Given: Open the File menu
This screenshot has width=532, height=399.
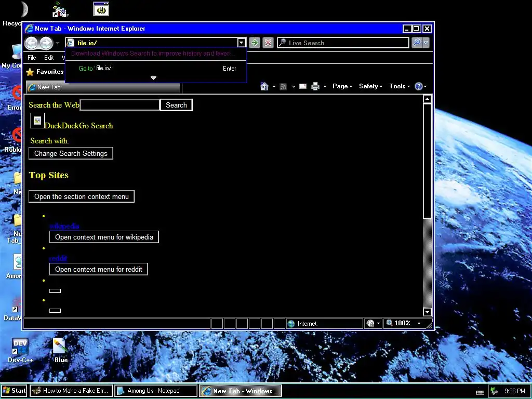Looking at the screenshot, I should click(x=32, y=58).
